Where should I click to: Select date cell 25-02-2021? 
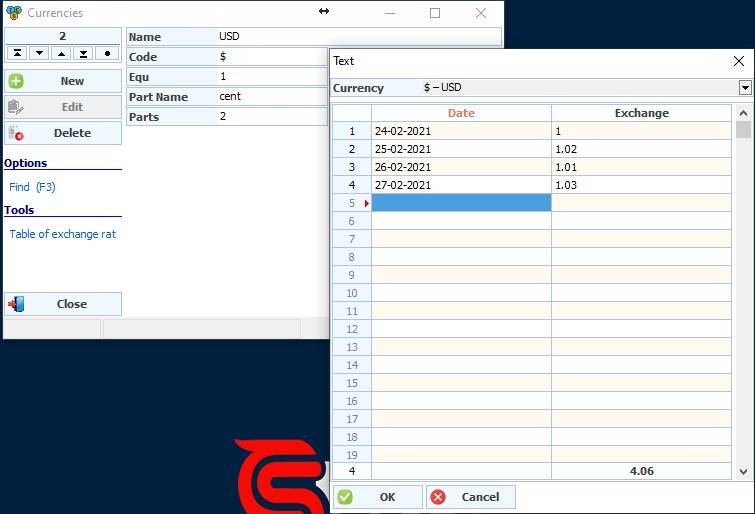[461, 149]
